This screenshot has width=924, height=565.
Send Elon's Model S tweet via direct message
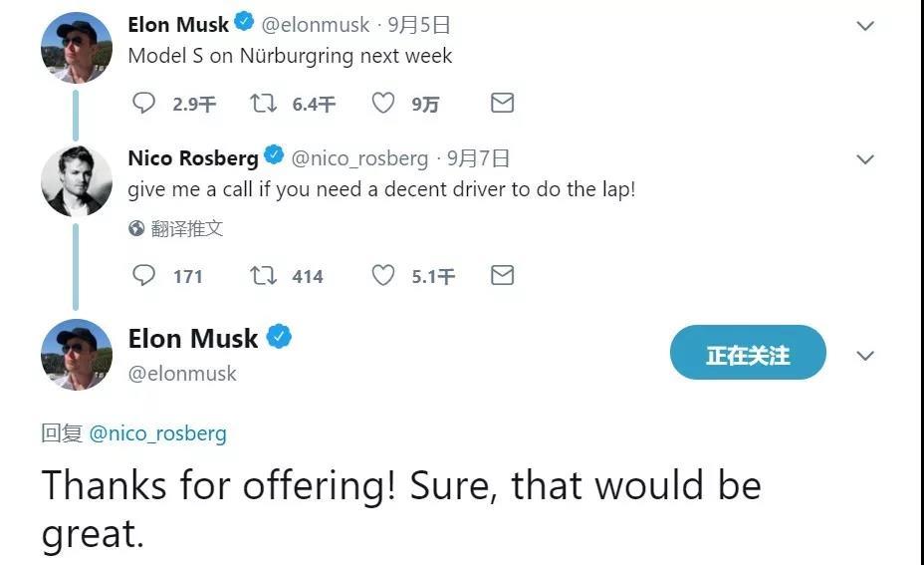click(503, 104)
